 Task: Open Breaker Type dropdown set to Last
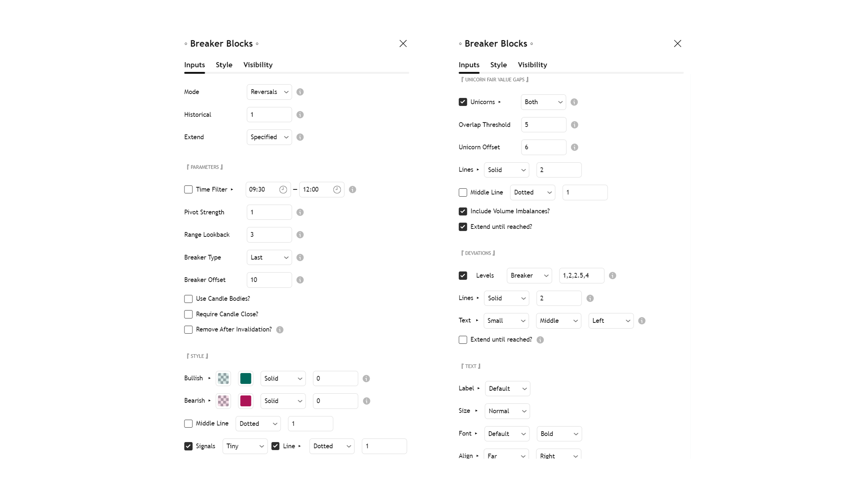point(269,257)
